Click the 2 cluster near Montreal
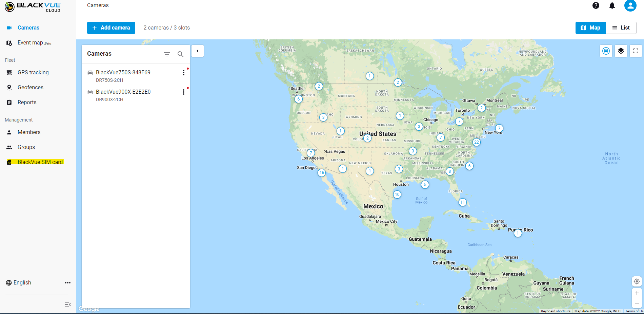The width and height of the screenshot is (644, 314). pos(481,108)
